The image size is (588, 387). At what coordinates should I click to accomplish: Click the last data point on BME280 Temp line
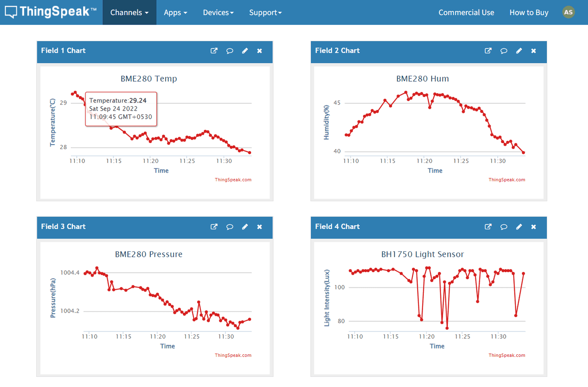click(x=249, y=153)
